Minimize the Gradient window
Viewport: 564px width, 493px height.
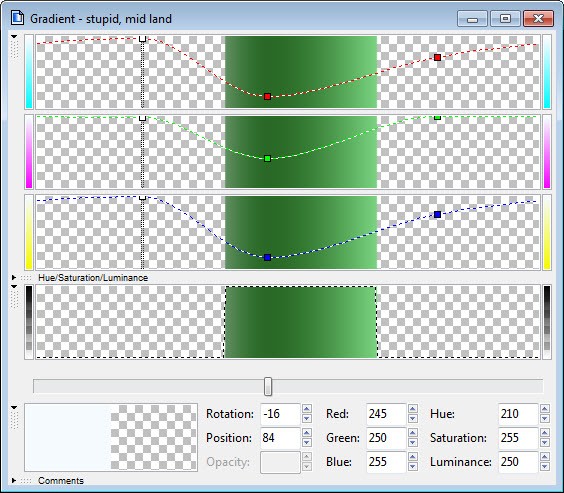tap(472, 19)
